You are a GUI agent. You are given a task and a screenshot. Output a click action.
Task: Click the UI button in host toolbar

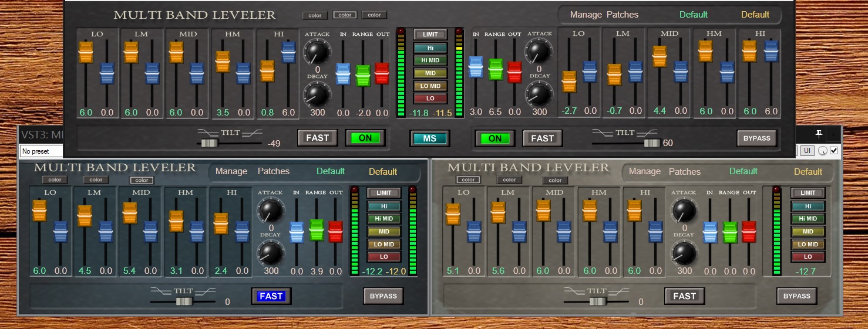click(807, 151)
